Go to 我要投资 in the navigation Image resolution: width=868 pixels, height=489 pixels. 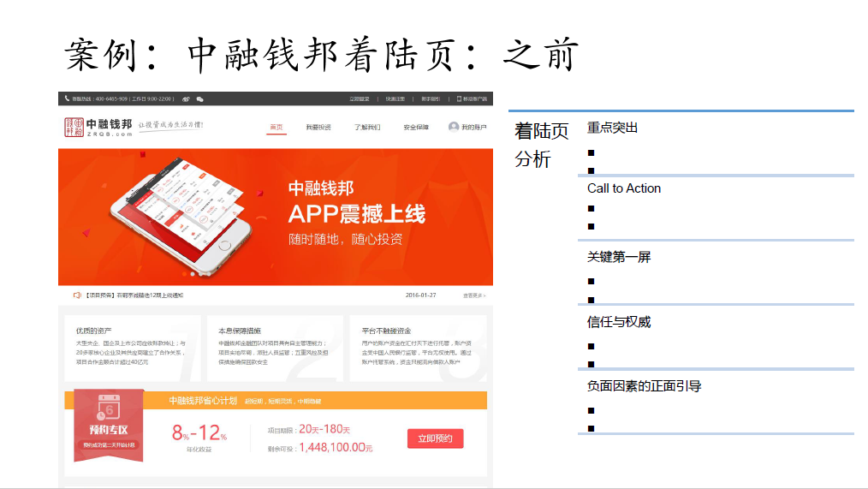coord(318,127)
